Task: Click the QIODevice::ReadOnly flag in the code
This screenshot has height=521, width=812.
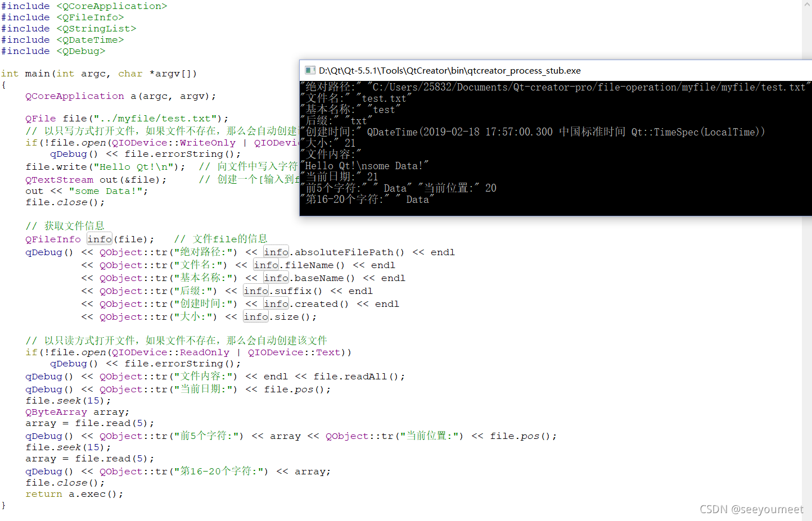Action: pyautogui.click(x=171, y=352)
